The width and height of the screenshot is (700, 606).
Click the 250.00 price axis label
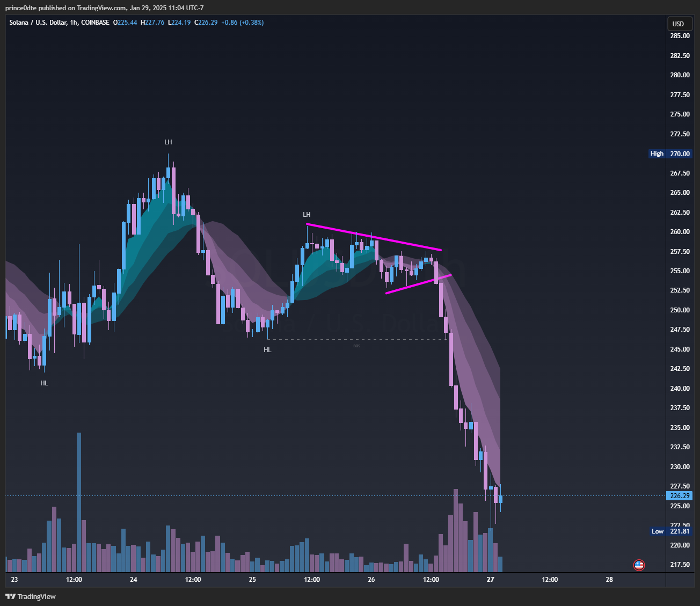pos(680,310)
